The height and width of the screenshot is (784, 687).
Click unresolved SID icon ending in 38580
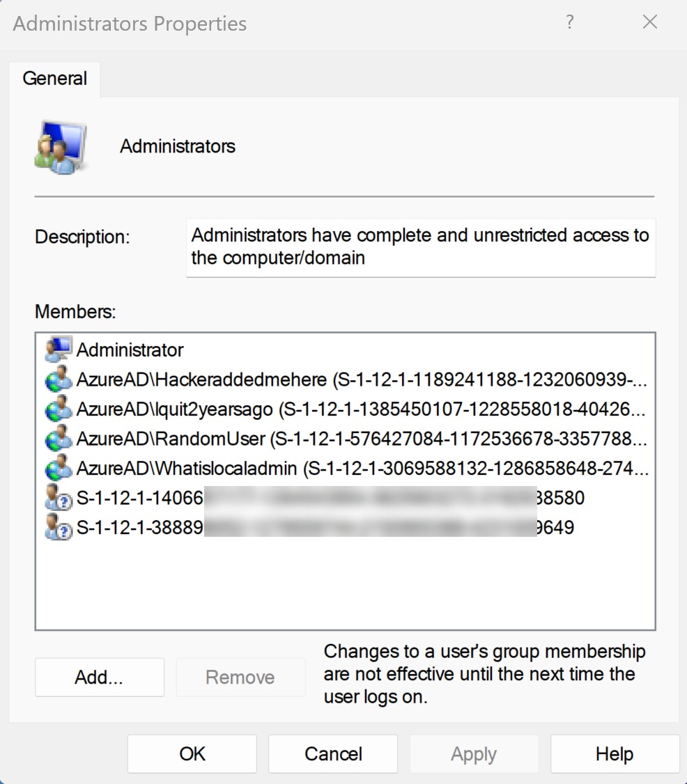[58, 499]
